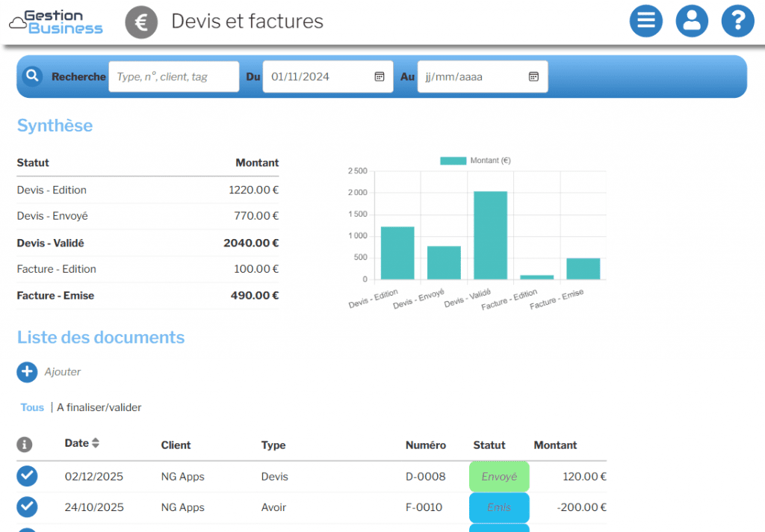Click the Envoyé status badge

(499, 477)
